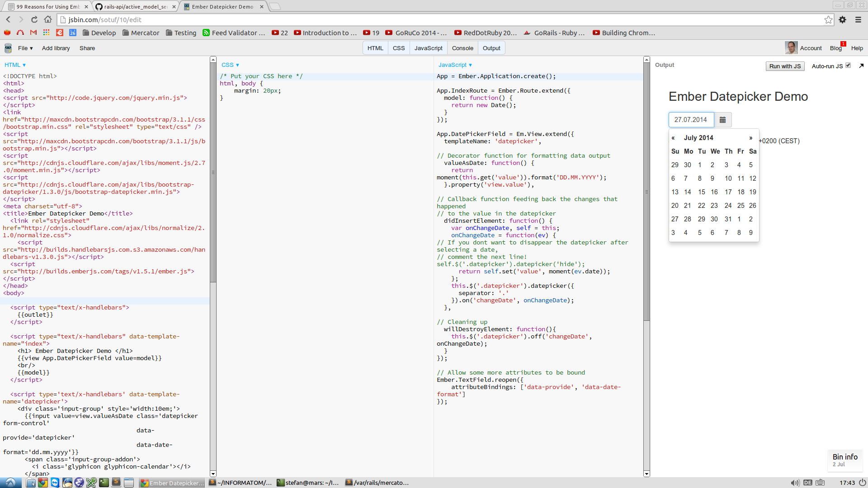The height and width of the screenshot is (488, 868).
Task: Go back with the browser back arrow
Action: pos(8,19)
